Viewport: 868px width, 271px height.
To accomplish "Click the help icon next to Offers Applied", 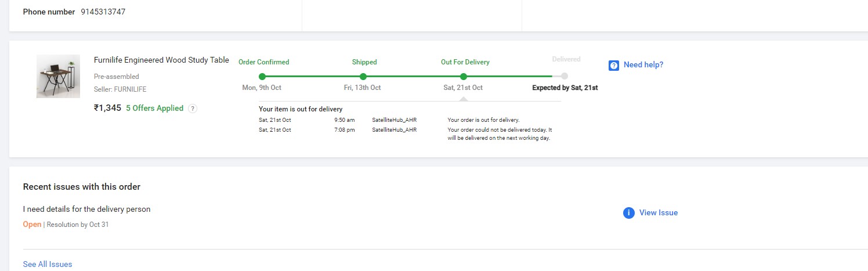I will click(193, 109).
